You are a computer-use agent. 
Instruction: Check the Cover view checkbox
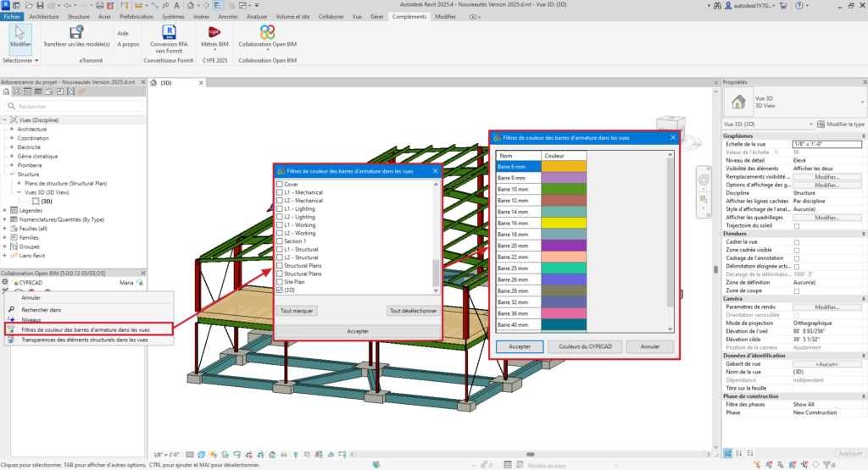tap(280, 184)
